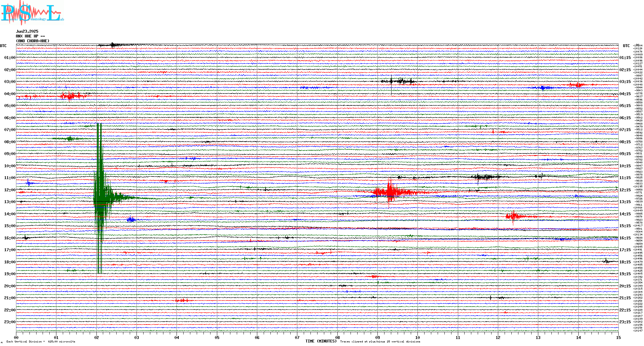The image size is (644, 346).
Task: Click the 15:00 hour label
Action: click(10, 226)
